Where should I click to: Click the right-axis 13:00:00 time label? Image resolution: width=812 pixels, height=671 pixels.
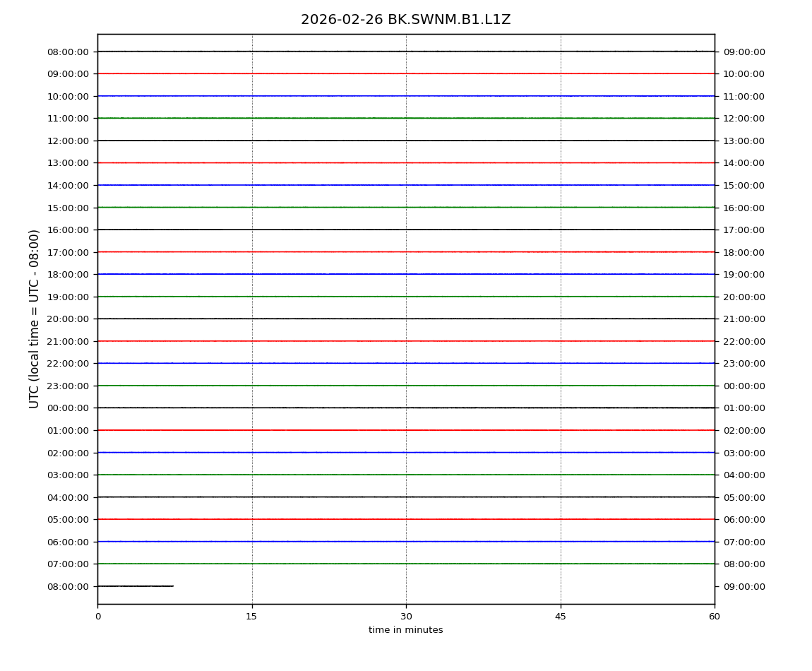(x=744, y=141)
